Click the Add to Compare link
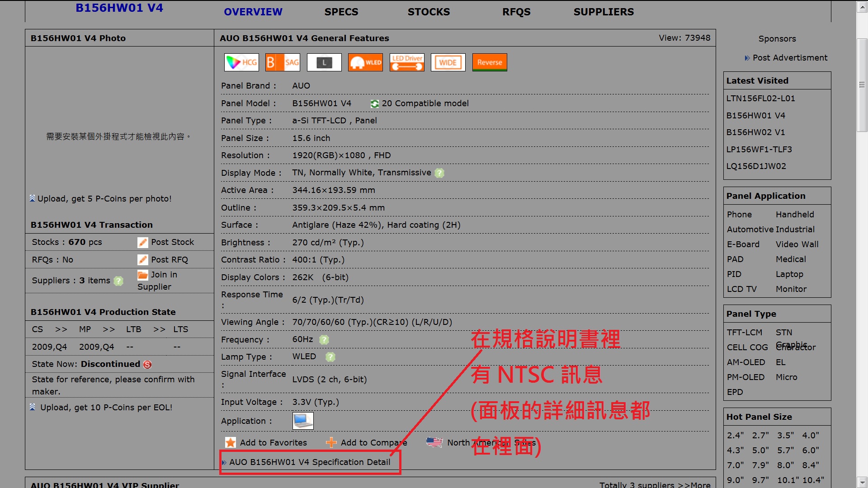The image size is (868, 488). [374, 443]
